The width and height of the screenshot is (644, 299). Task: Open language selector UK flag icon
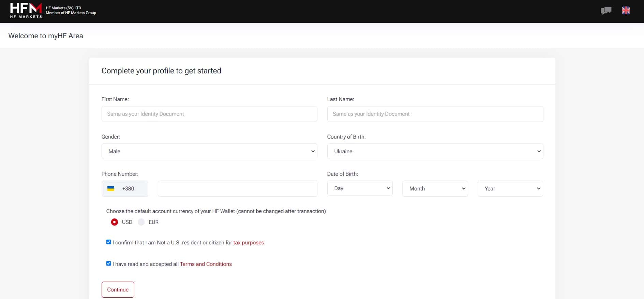click(626, 11)
